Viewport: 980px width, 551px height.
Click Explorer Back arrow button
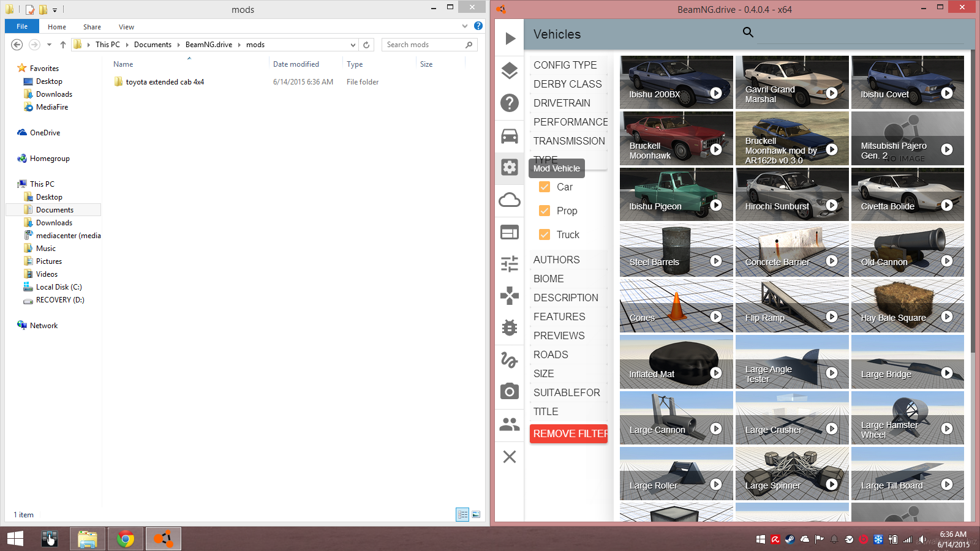click(x=17, y=45)
